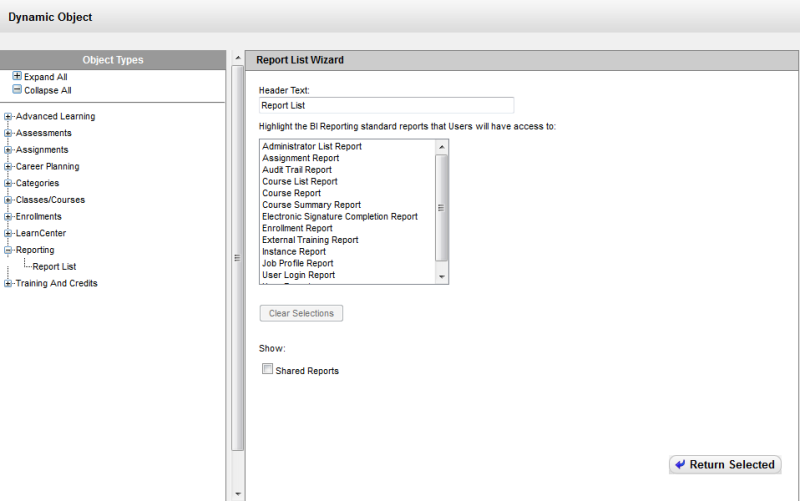Click the Collapse All minus icon

(17, 89)
